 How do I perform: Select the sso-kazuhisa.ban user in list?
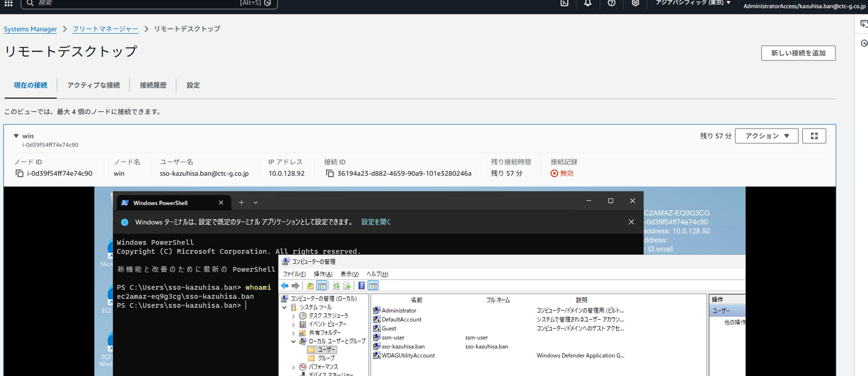coord(403,346)
